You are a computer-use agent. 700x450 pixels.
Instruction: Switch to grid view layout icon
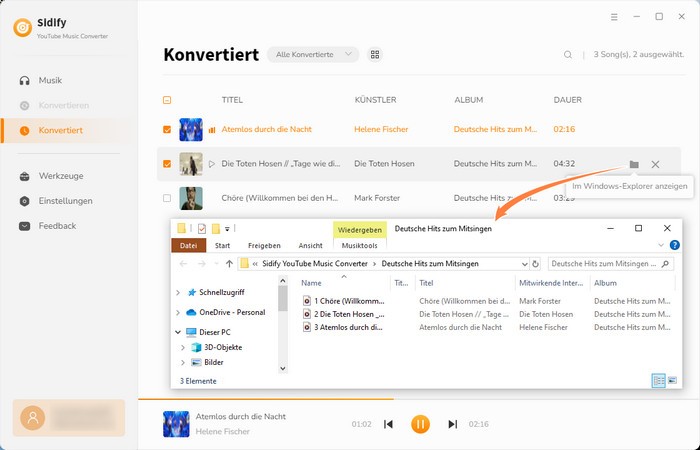point(375,54)
